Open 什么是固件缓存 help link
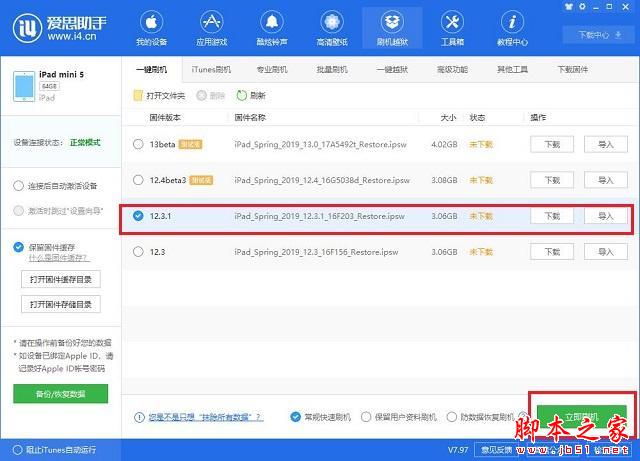 58,258
